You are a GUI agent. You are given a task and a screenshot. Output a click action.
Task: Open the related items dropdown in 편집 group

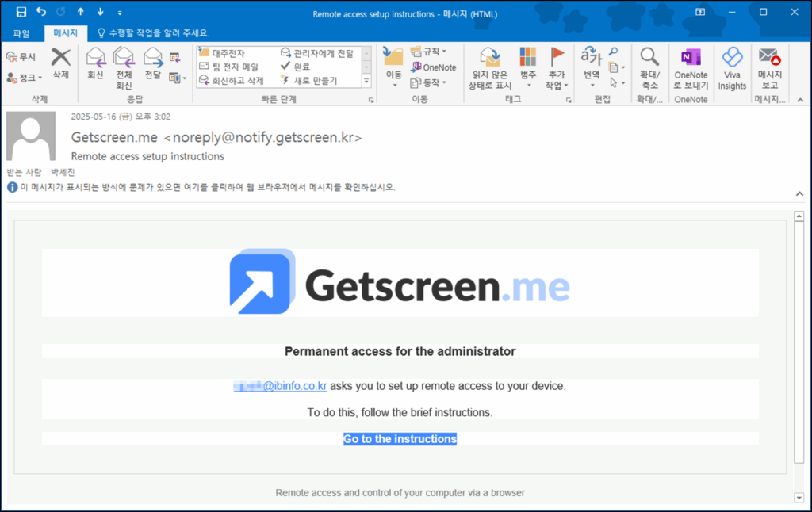click(x=616, y=67)
